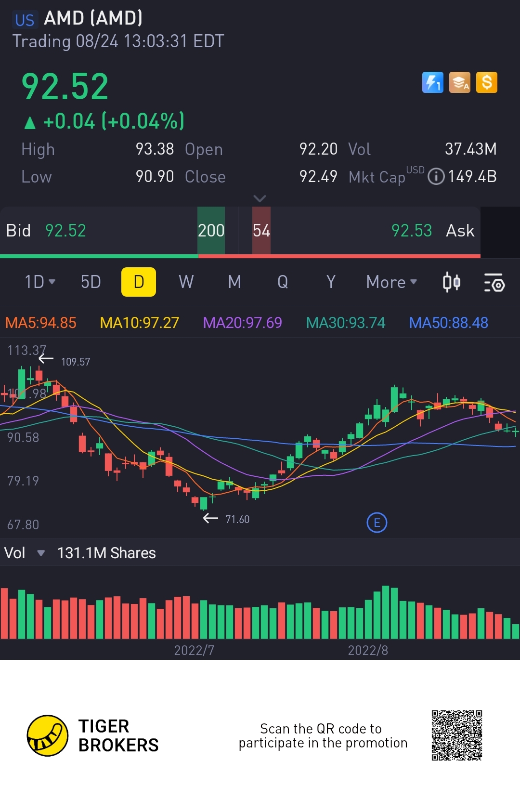Viewport: 520px width, 812px height.
Task: Tap the AMD (AMD) stock title
Action: [93, 18]
